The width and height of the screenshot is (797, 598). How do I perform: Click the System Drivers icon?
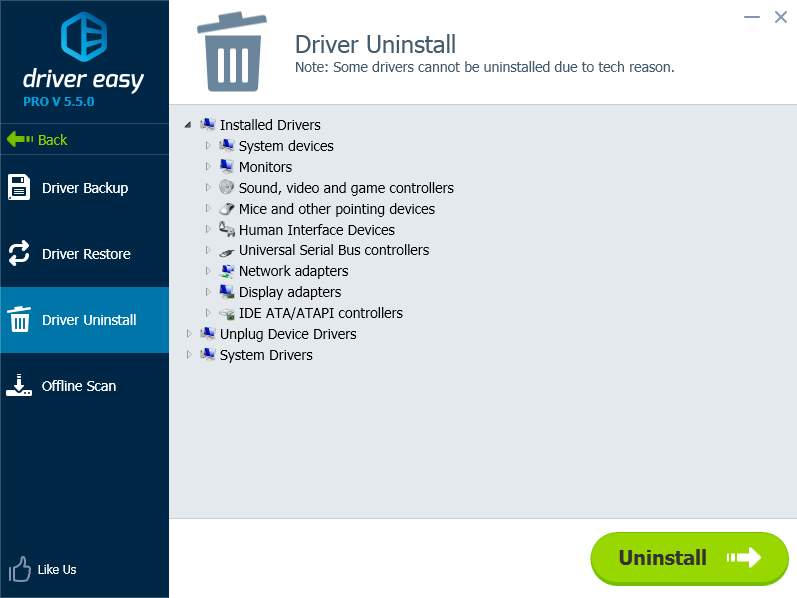(x=207, y=354)
